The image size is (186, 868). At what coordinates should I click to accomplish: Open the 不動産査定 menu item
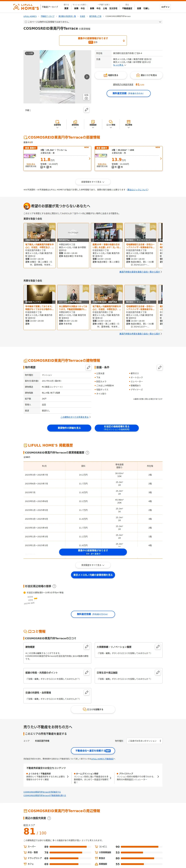tap(127, 8)
